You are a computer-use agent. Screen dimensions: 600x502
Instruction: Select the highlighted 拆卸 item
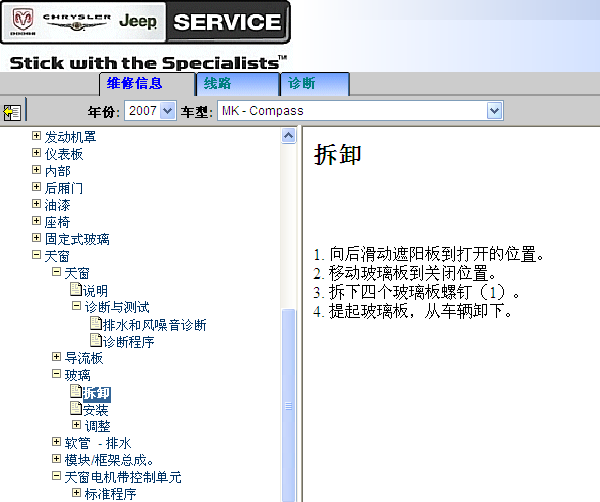97,393
